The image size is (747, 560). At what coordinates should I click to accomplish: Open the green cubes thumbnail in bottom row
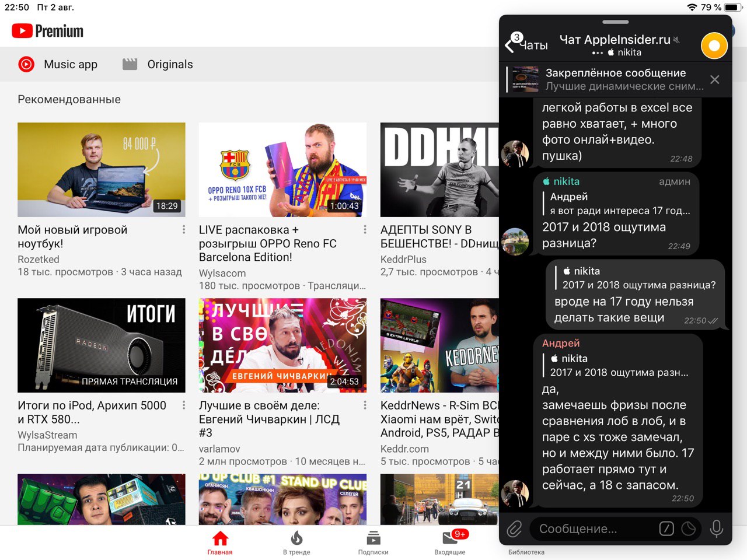102,499
